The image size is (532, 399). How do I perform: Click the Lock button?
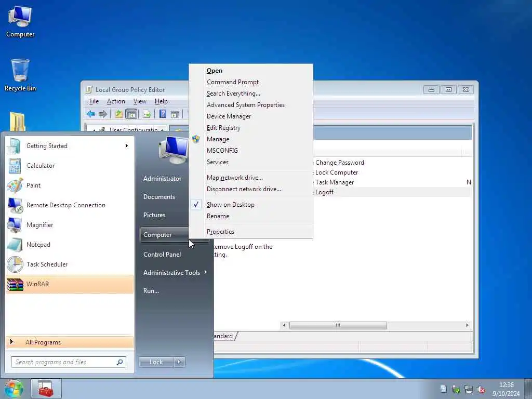coord(156,362)
